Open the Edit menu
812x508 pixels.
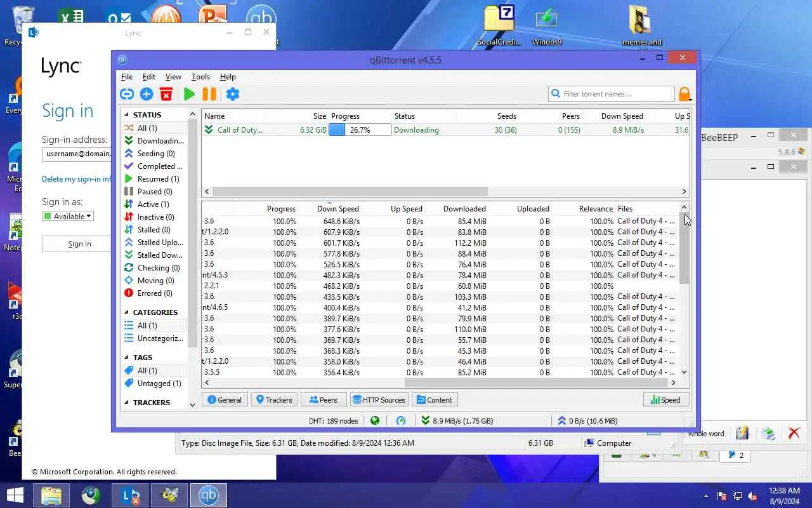pyautogui.click(x=149, y=77)
